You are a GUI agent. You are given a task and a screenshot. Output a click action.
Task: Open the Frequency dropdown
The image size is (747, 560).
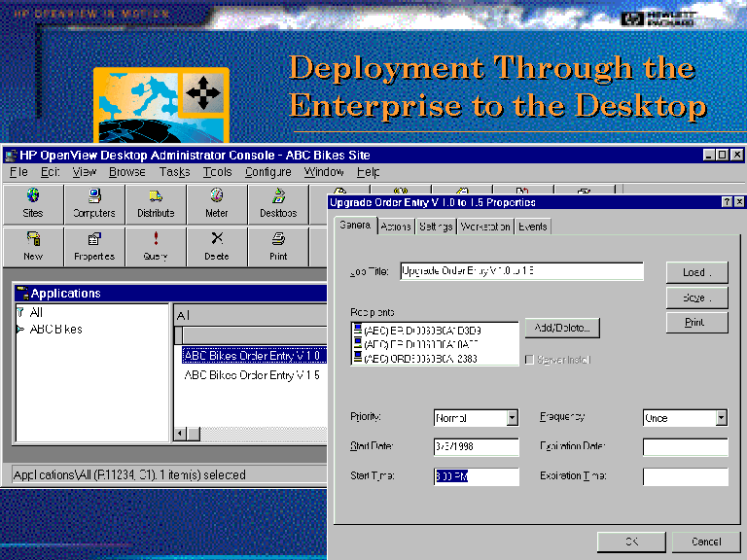[x=721, y=418]
